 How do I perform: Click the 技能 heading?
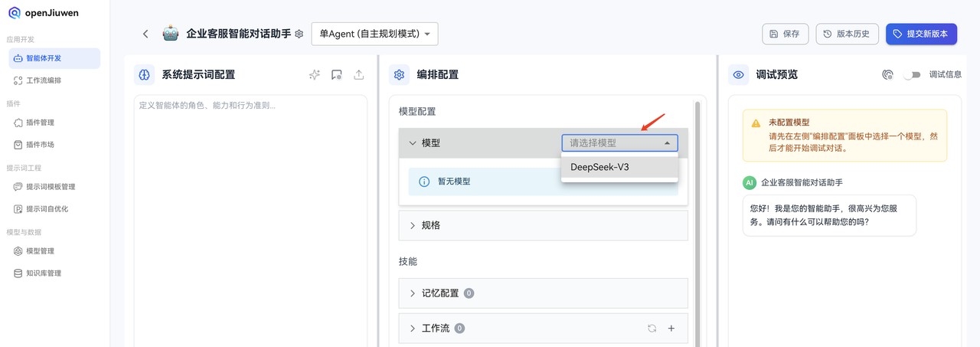pos(408,261)
